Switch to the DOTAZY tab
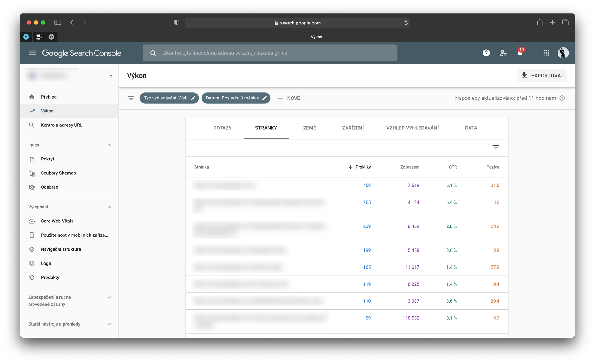 point(222,128)
